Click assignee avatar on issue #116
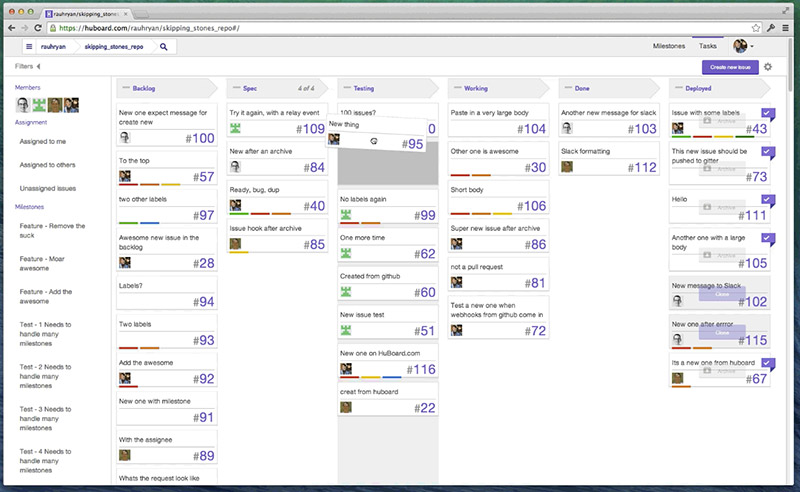Image resolution: width=800 pixels, height=492 pixels. [x=346, y=368]
